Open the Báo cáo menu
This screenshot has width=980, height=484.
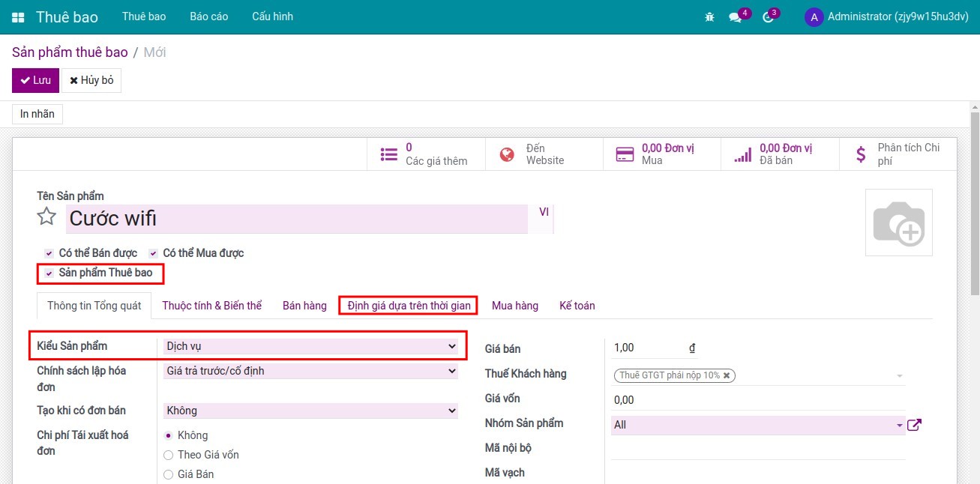tap(209, 16)
